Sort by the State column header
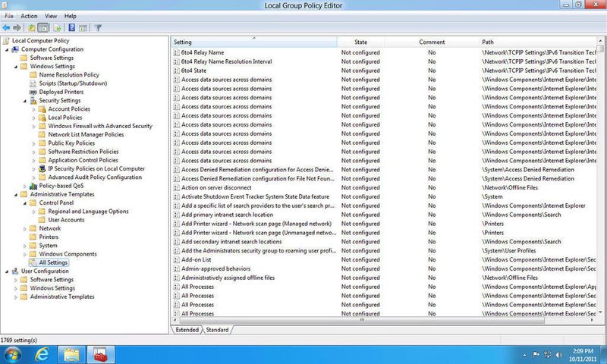Image resolution: width=607 pixels, height=364 pixels. point(361,42)
